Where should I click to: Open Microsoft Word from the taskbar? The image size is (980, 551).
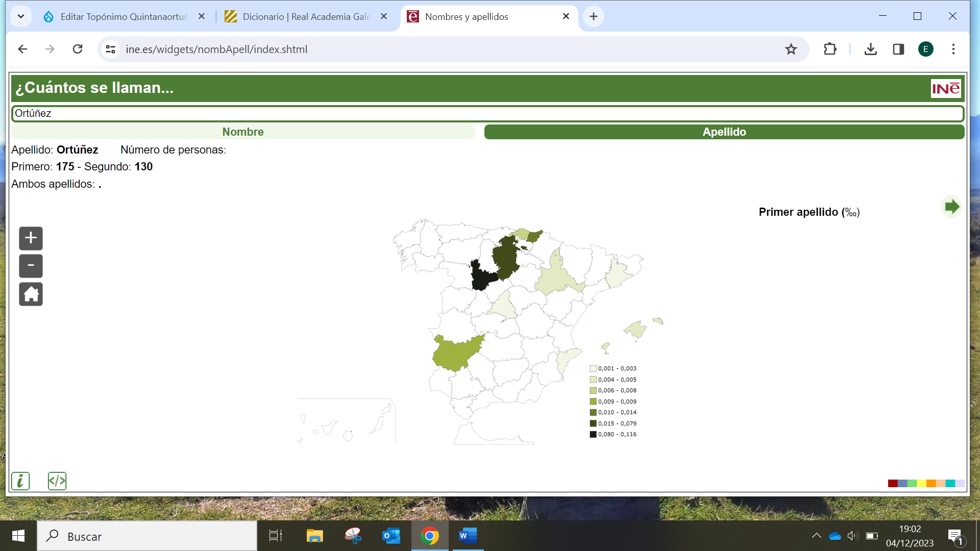[468, 536]
